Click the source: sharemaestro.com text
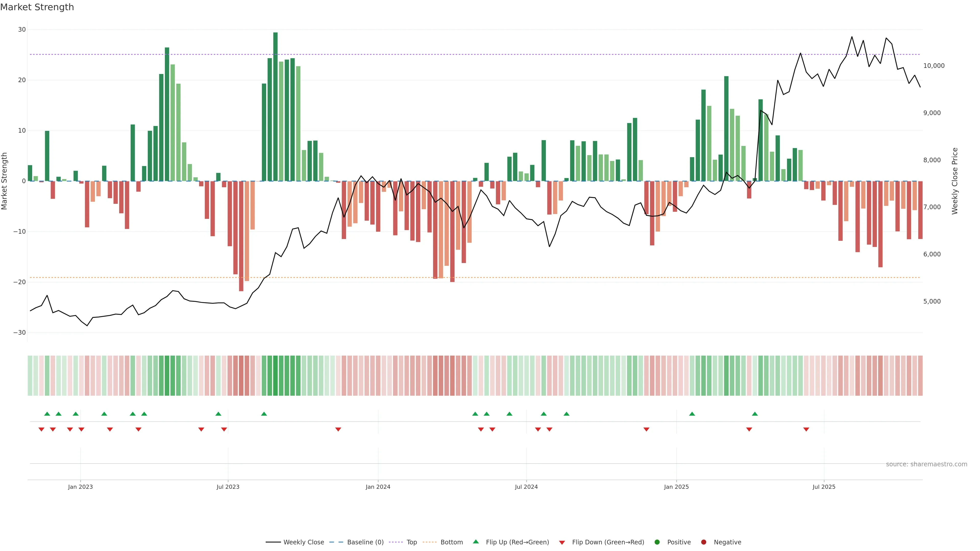 click(926, 464)
